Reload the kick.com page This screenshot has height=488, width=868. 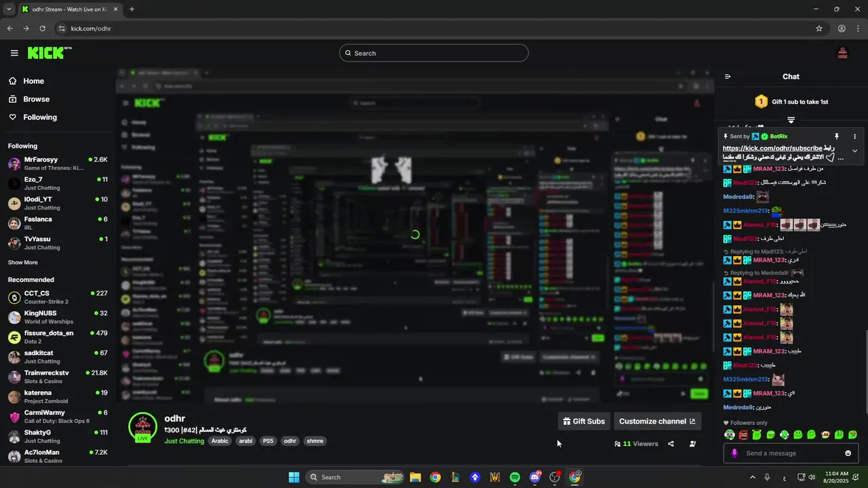tap(42, 28)
